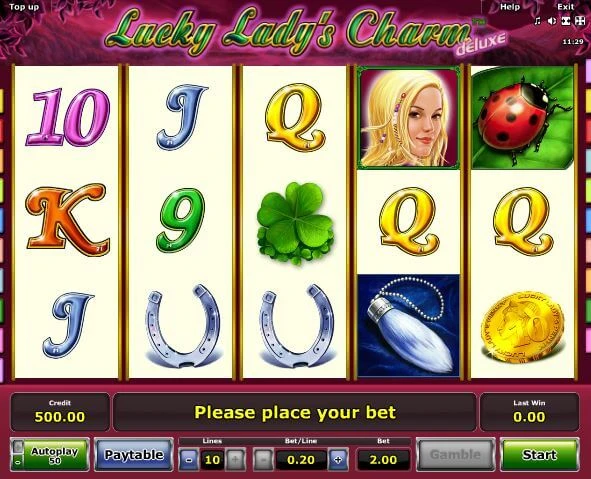Decrease the Bet/Line amount
The width and height of the screenshot is (591, 479).
263,459
